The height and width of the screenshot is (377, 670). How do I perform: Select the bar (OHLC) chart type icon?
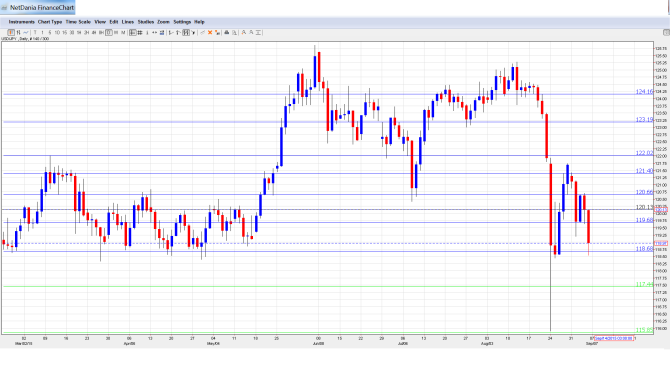pyautogui.click(x=18, y=32)
